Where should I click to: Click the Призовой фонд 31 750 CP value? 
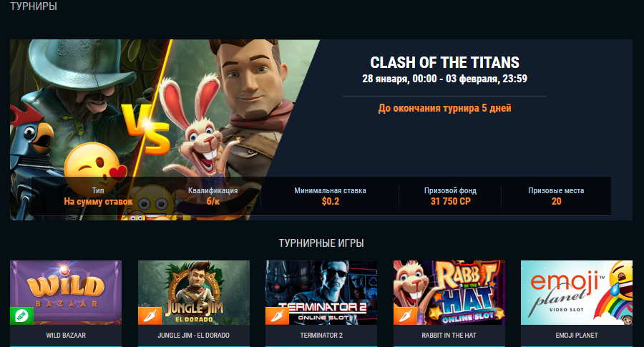pyautogui.click(x=451, y=201)
